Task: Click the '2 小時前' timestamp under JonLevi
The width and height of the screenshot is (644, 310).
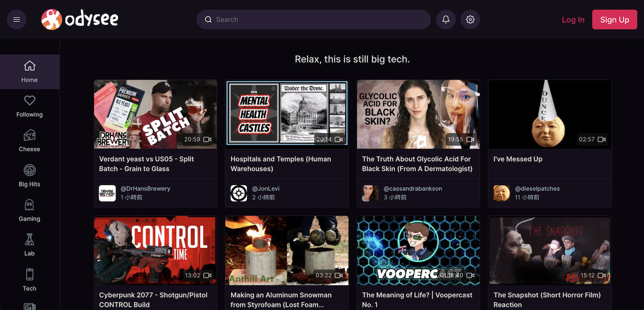Action: click(x=263, y=198)
